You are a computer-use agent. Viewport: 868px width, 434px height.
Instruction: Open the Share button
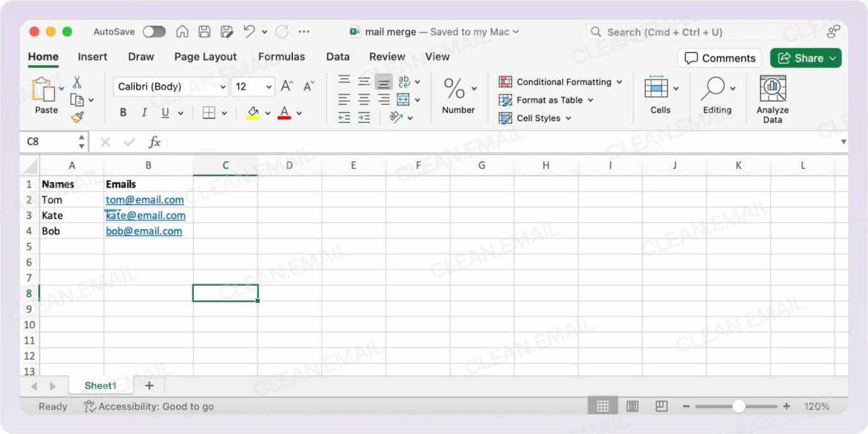click(x=805, y=57)
